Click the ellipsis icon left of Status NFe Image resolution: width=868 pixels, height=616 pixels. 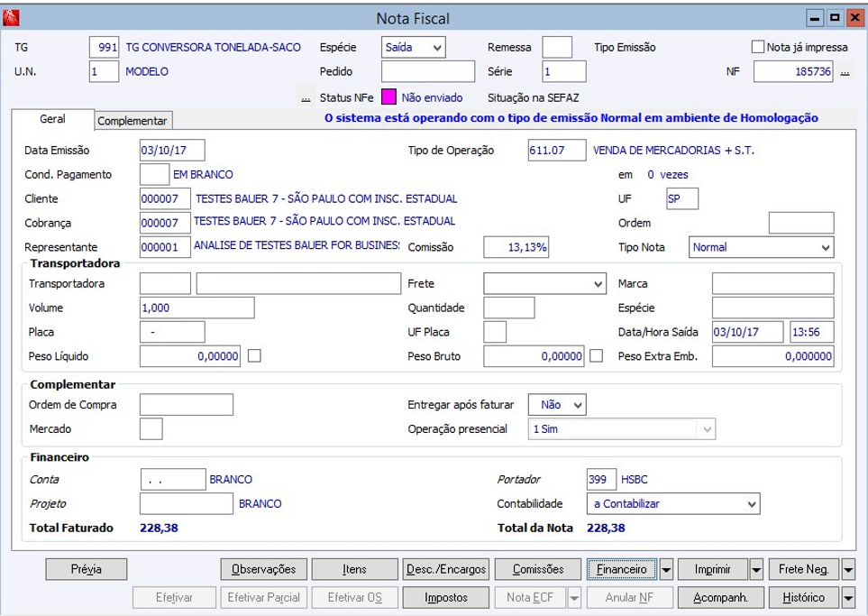306,97
